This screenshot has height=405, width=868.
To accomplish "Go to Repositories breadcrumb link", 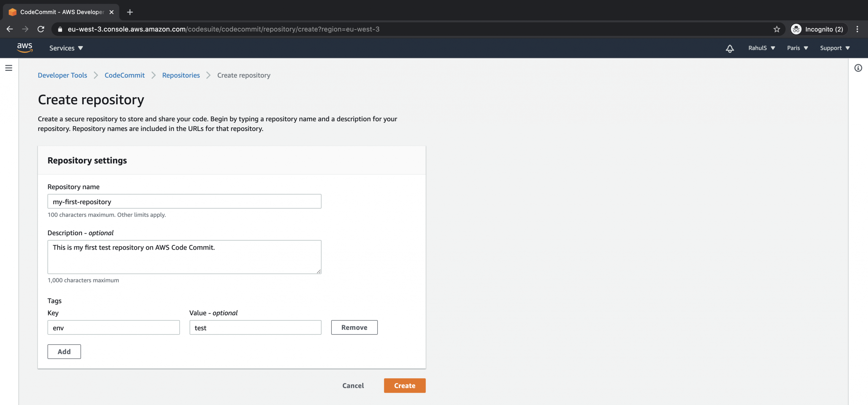I will pyautogui.click(x=181, y=75).
